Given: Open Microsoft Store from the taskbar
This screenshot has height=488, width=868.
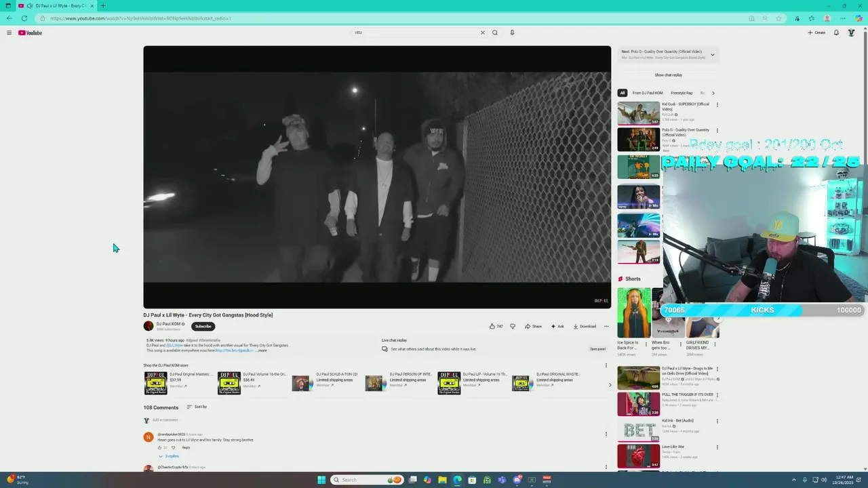Looking at the screenshot, I should coord(472,480).
